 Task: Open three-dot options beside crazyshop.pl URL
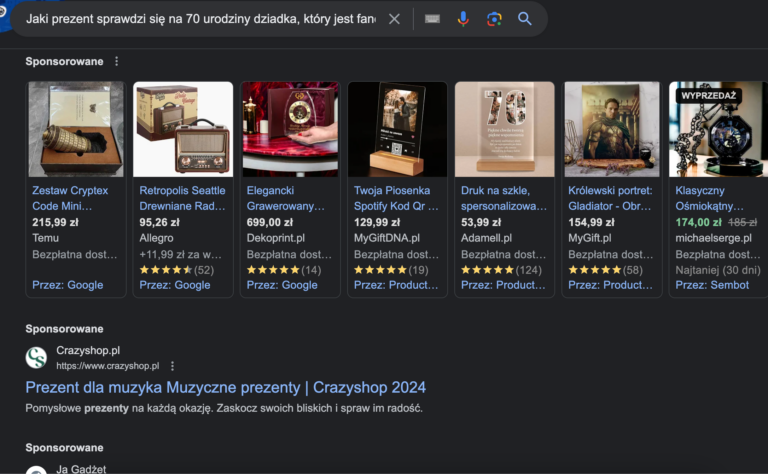[x=172, y=366]
